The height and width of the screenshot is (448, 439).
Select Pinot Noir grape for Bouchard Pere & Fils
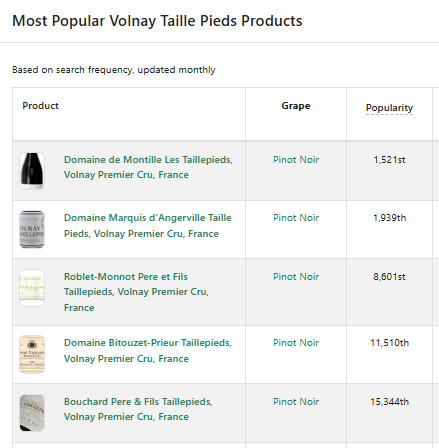pos(296,402)
